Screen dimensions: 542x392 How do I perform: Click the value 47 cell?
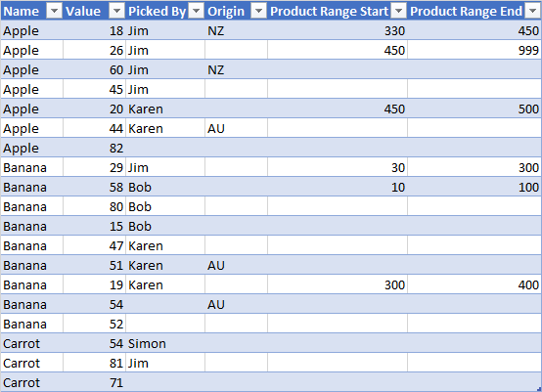pos(94,246)
